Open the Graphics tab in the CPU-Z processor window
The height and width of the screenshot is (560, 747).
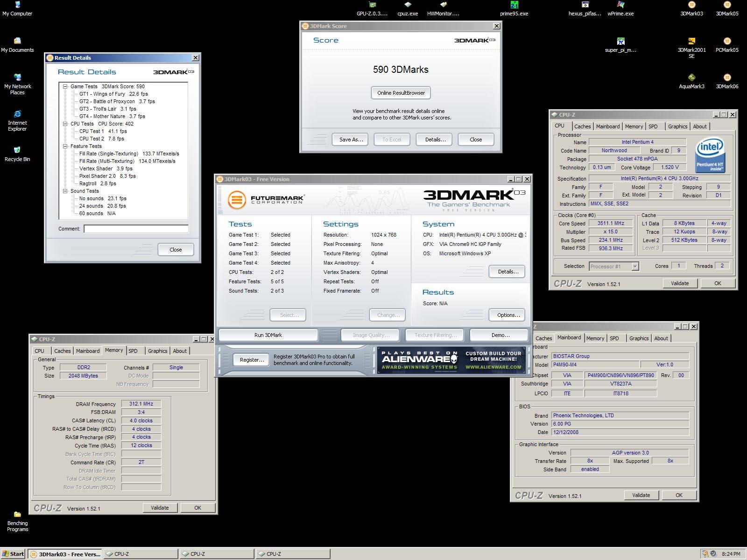[x=677, y=126]
